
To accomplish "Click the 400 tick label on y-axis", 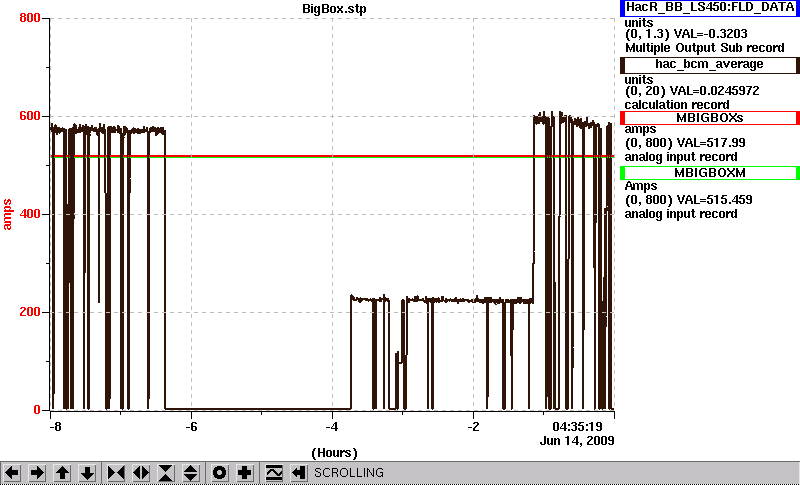I will tap(30, 214).
